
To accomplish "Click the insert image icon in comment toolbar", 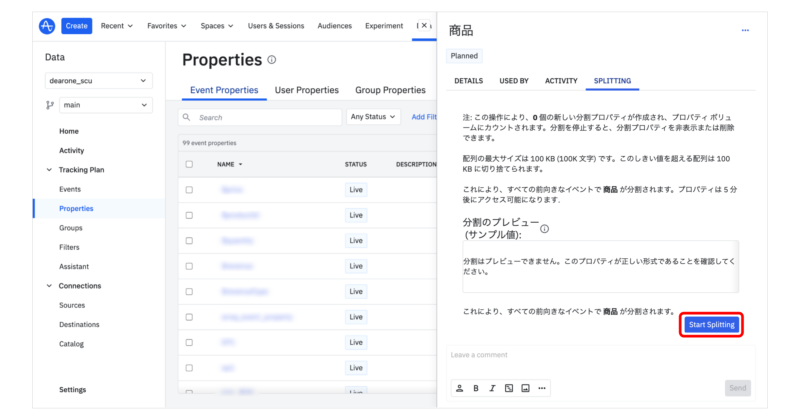I will 525,388.
